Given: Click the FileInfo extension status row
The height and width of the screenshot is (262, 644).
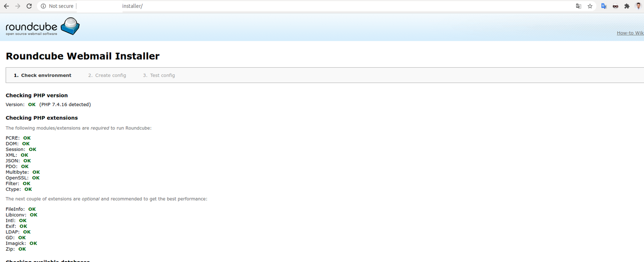Looking at the screenshot, I should 21,209.
